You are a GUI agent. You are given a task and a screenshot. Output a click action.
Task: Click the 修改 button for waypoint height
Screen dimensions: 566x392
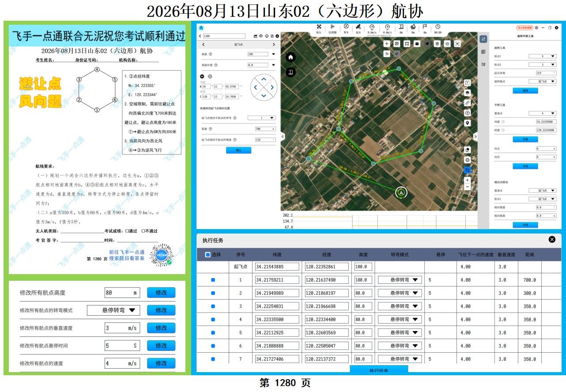pos(161,293)
